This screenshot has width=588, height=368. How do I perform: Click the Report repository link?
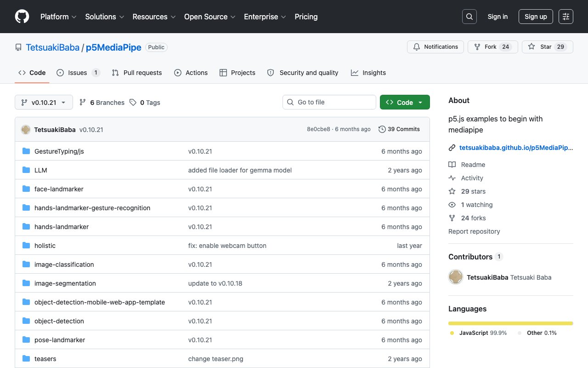pyautogui.click(x=474, y=231)
